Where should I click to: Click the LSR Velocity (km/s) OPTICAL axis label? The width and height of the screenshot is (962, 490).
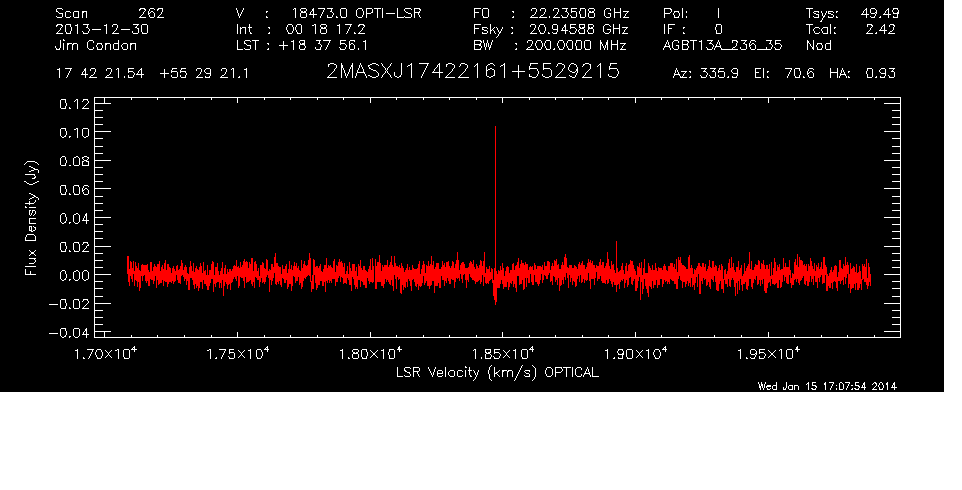(497, 372)
